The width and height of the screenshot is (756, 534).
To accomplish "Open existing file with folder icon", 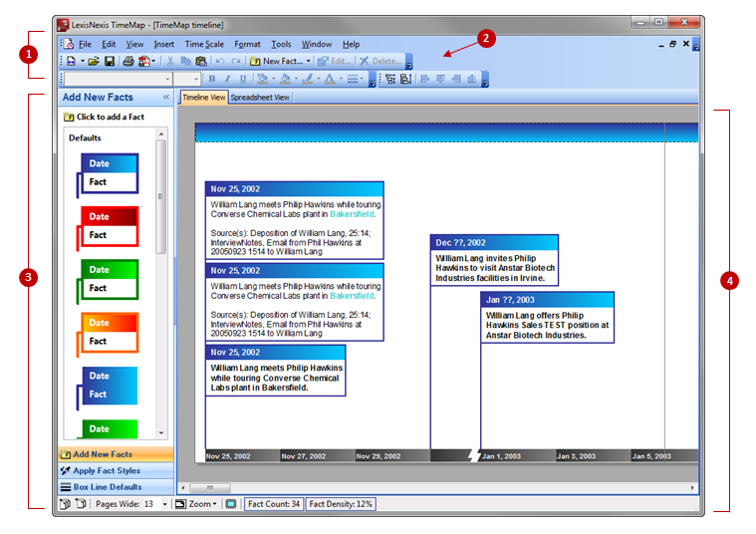I will pos(94,61).
